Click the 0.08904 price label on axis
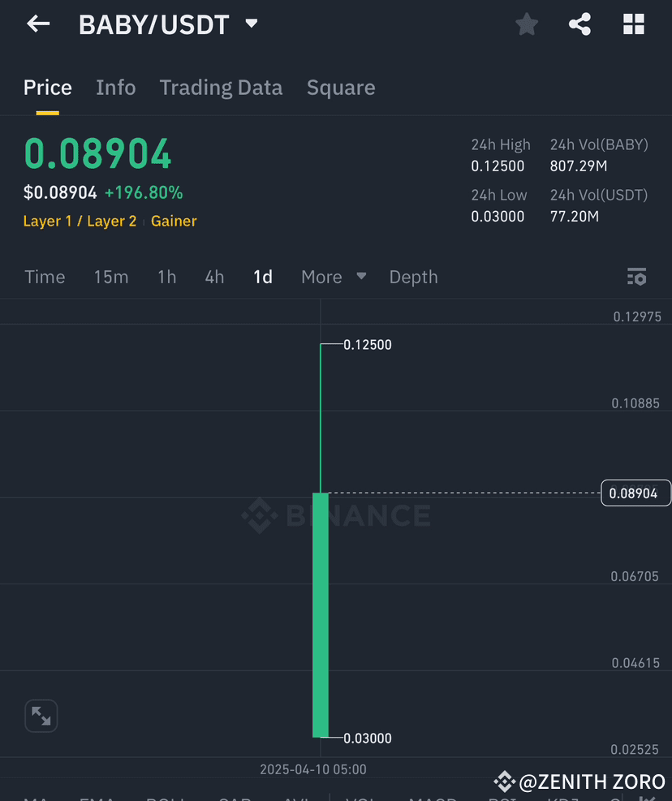 635,493
